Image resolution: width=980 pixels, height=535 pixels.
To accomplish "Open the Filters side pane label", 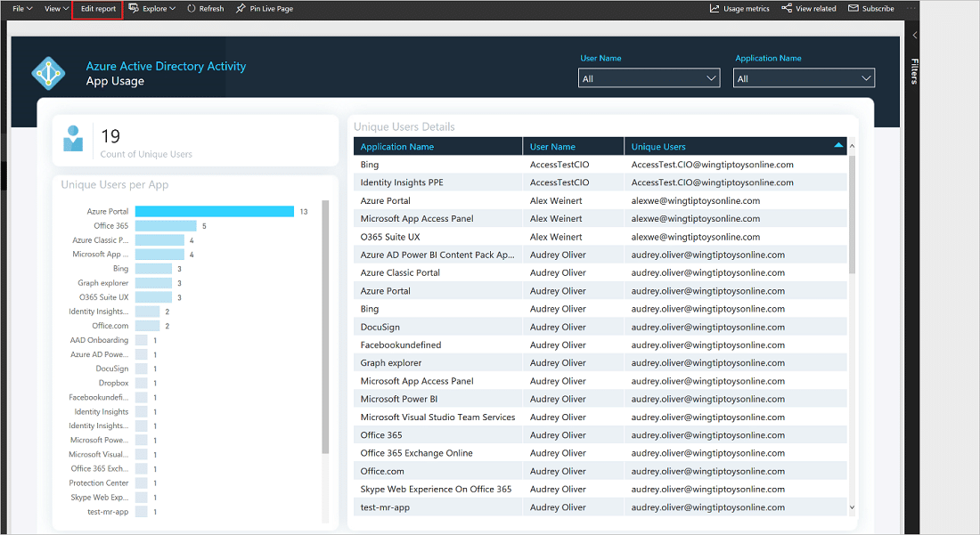I will (914, 71).
